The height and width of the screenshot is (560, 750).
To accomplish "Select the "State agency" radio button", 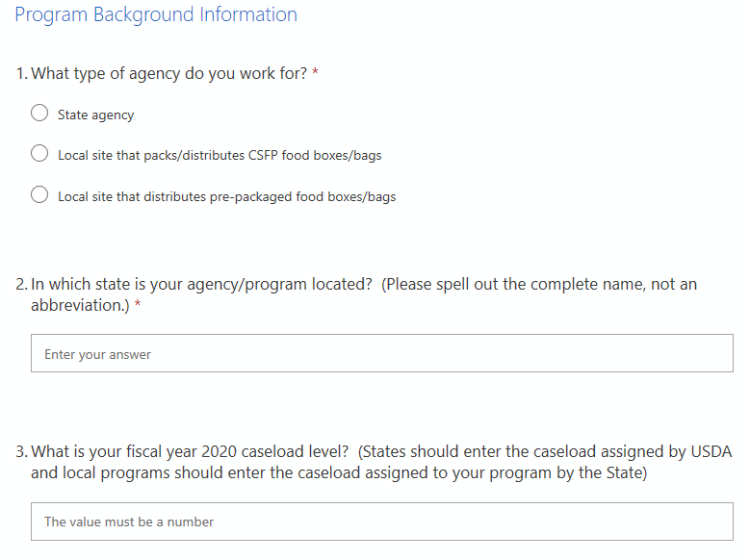I will coord(39,114).
